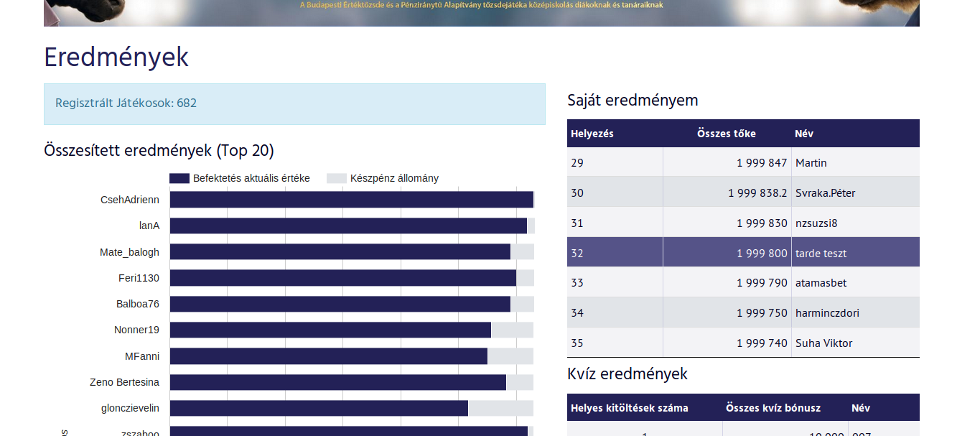
Task: Click the MFanni chart bar
Action: [x=329, y=356]
